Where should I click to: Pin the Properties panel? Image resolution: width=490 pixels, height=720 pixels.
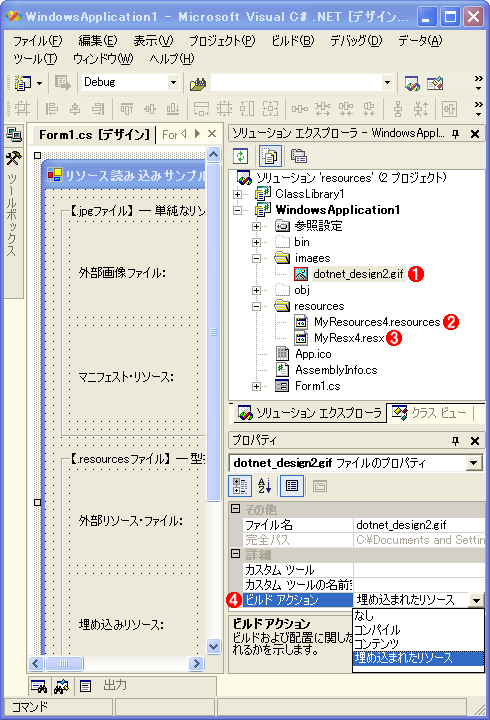point(456,441)
